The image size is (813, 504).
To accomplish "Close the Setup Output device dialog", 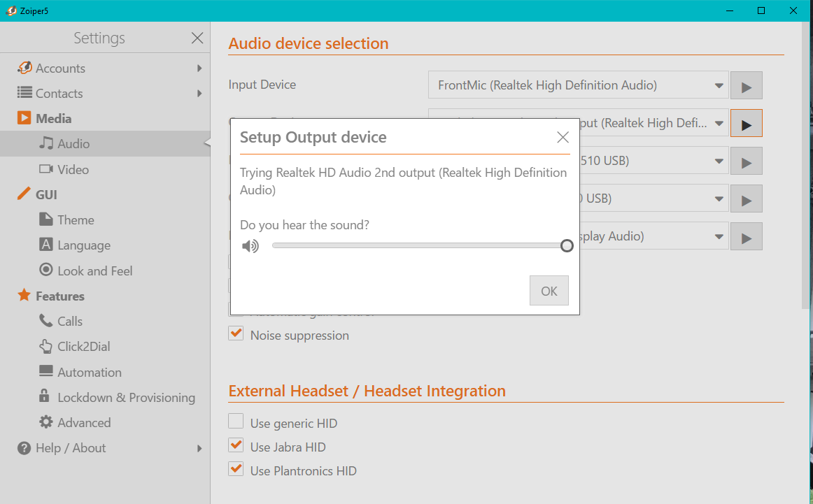I will pyautogui.click(x=563, y=138).
